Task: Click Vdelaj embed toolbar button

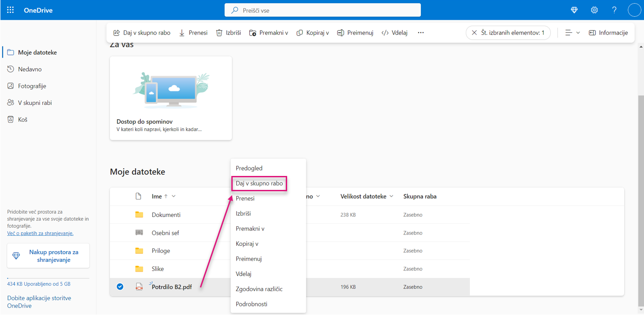Action: pos(394,32)
